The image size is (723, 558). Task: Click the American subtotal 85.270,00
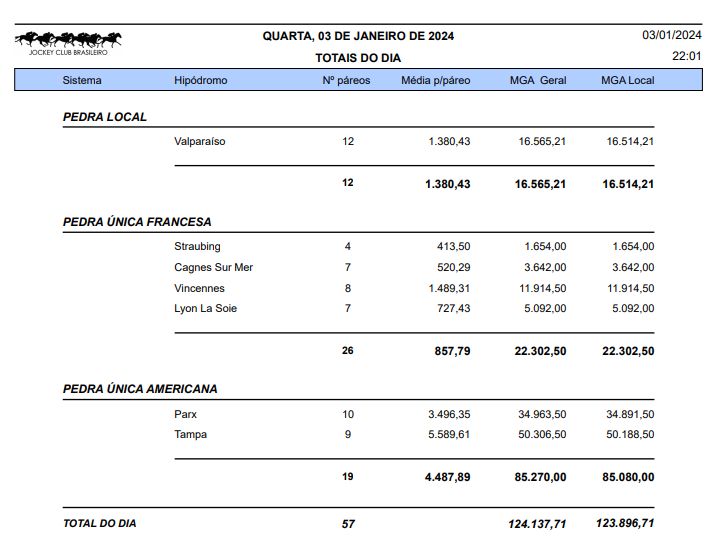[x=540, y=477]
